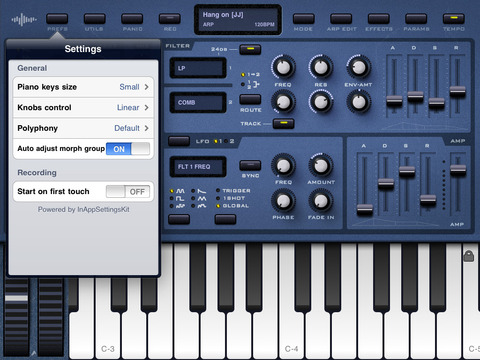The width and height of the screenshot is (480, 360).
Task: Open the Hang on [JJ] preset display
Action: click(238, 19)
